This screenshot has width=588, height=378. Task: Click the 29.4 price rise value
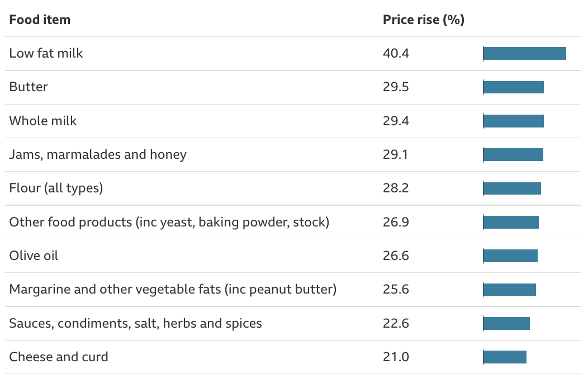pyautogui.click(x=396, y=121)
